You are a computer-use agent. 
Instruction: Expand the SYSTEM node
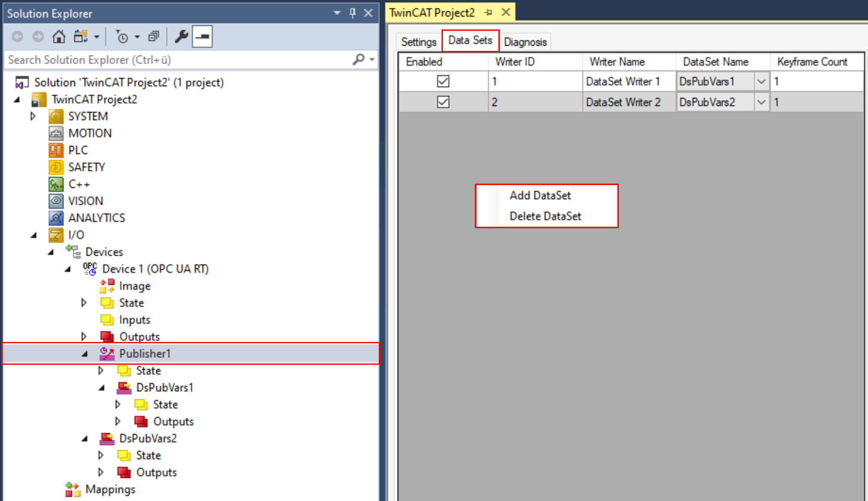tap(33, 116)
